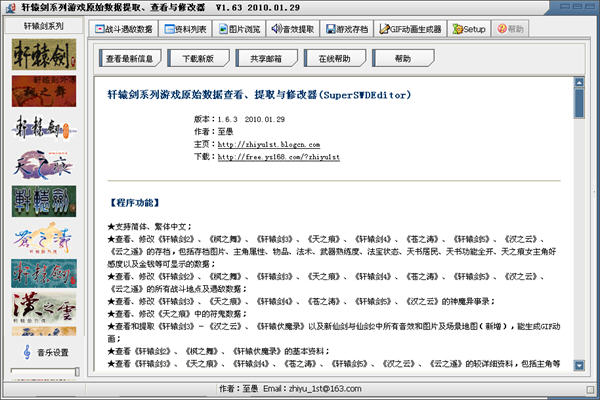The image size is (600, 400).
Task: Select the teal 轩辕剑 game logo
Action: coord(44,274)
